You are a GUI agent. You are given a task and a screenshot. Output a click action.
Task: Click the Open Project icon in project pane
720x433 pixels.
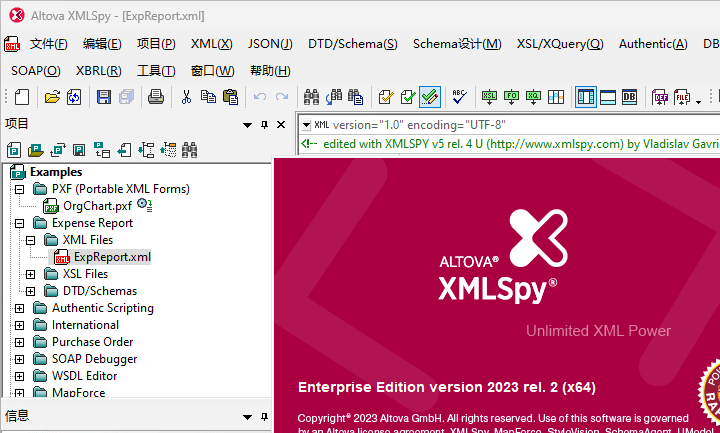coord(35,150)
